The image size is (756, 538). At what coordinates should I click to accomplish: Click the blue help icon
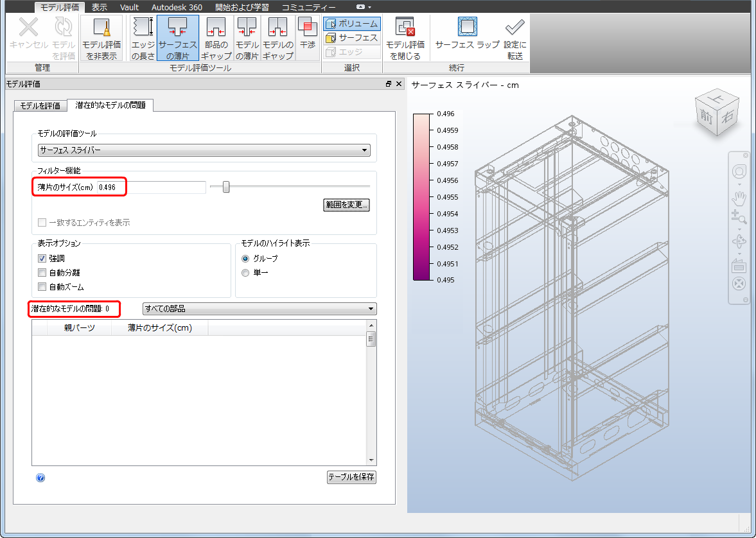pyautogui.click(x=40, y=477)
